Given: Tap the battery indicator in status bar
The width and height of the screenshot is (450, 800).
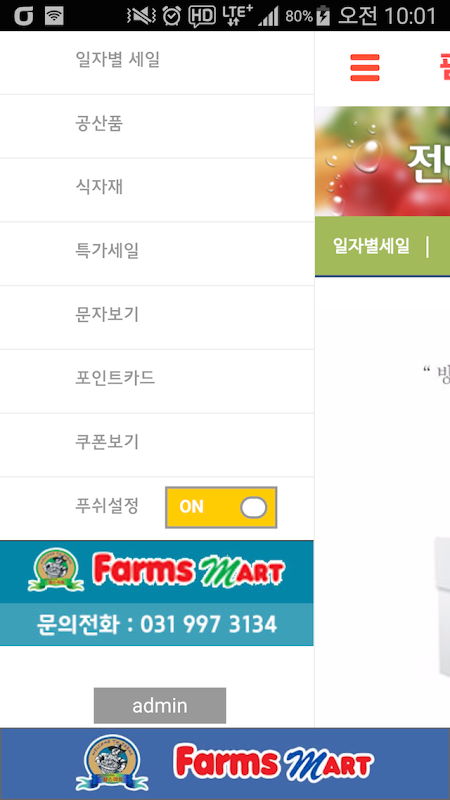Looking at the screenshot, I should pyautogui.click(x=323, y=16).
